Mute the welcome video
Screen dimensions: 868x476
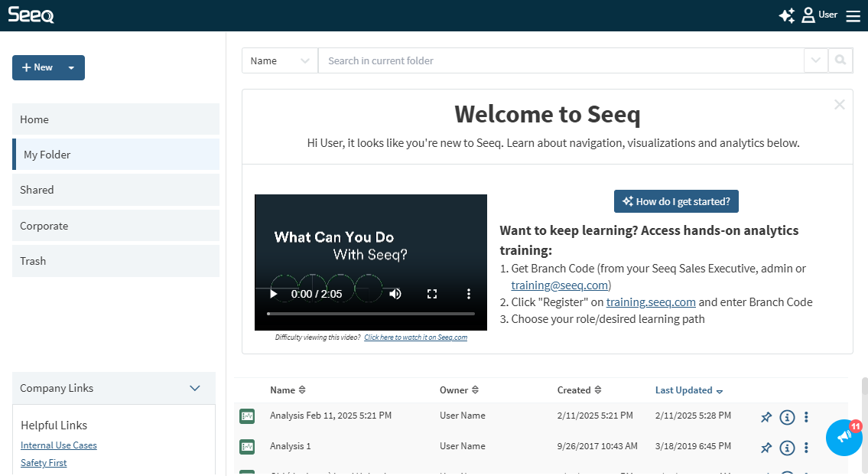pyautogui.click(x=395, y=294)
